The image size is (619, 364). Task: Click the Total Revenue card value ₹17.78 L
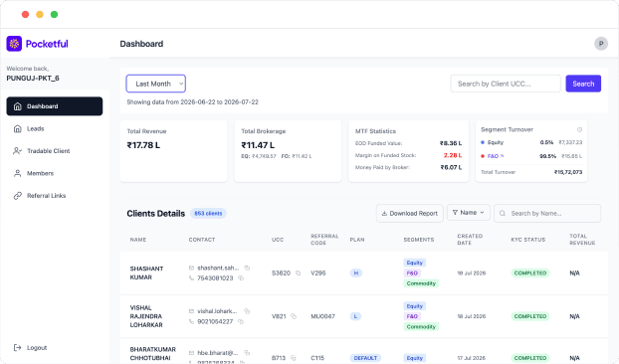(x=143, y=145)
